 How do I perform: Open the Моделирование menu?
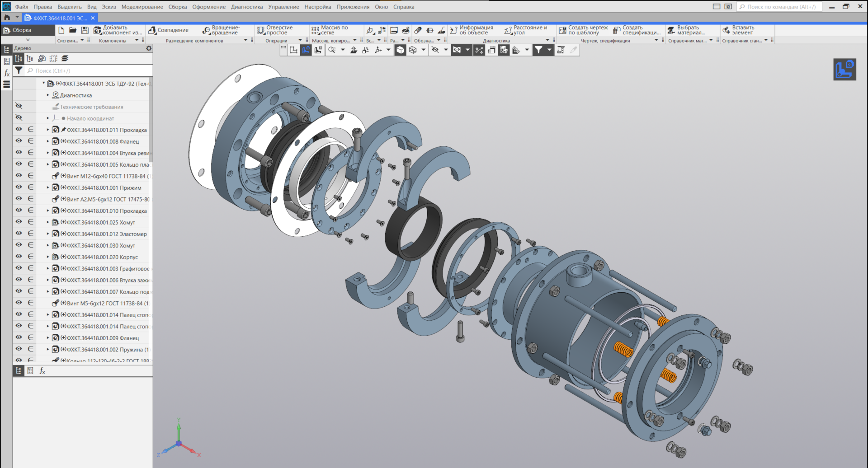(142, 7)
